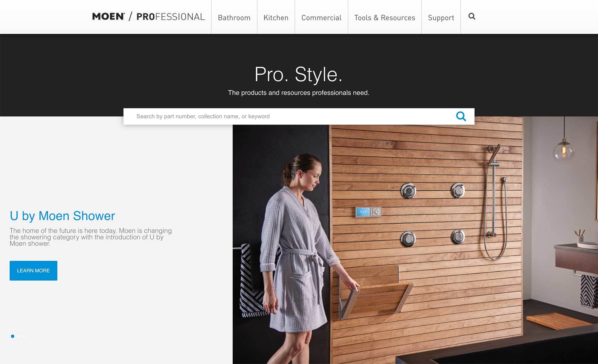Focus the part number search field
The height and width of the screenshot is (364, 598).
pos(289,116)
